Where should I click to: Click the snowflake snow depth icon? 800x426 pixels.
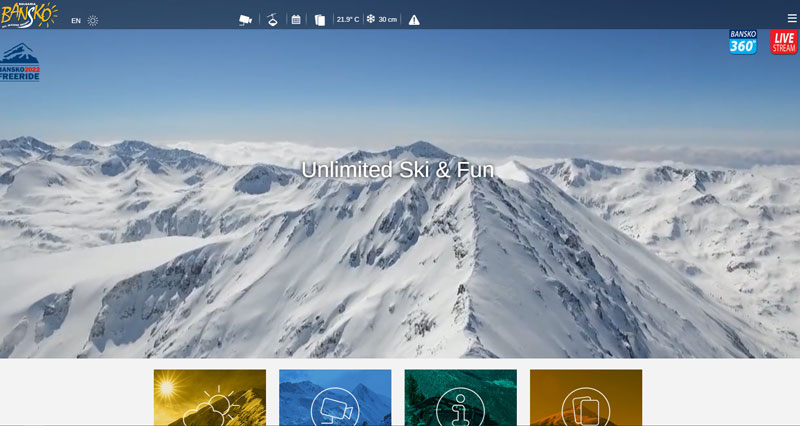pyautogui.click(x=370, y=19)
